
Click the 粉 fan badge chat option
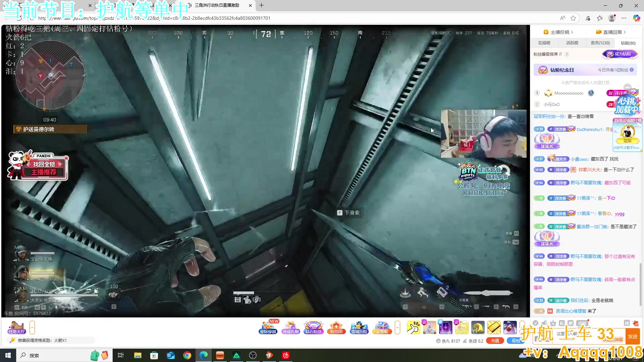pos(562,323)
